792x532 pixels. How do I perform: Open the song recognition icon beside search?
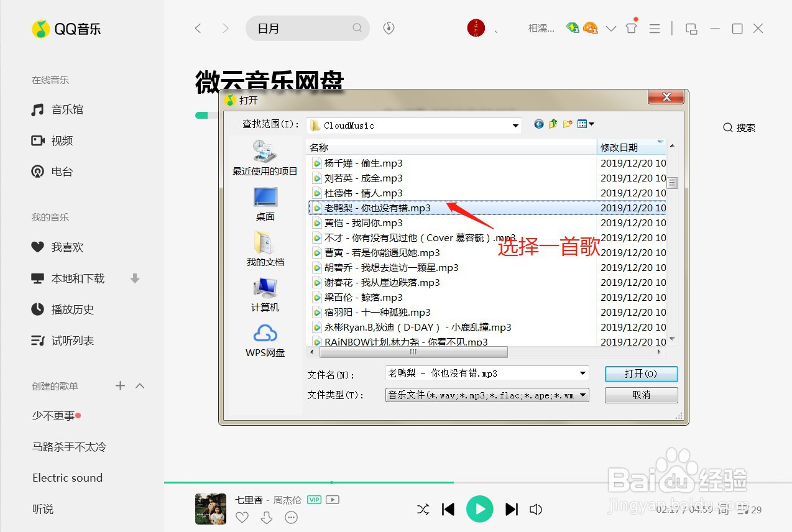389,28
